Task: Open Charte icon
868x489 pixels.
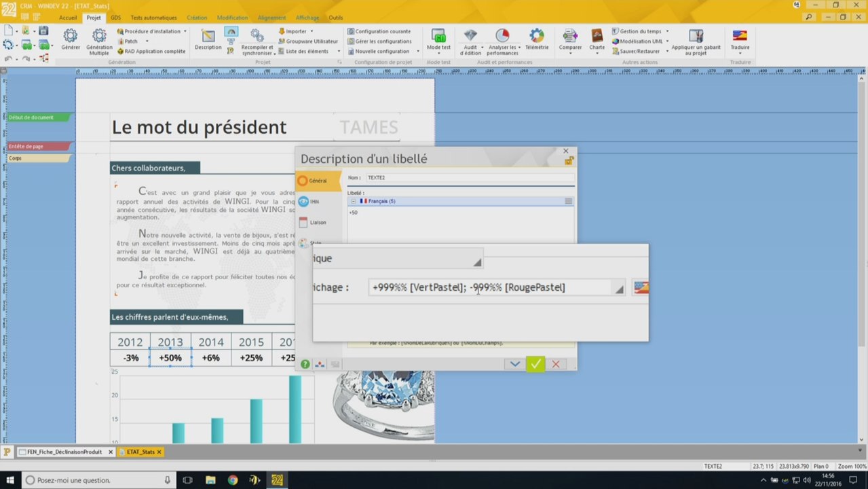Action: point(597,35)
